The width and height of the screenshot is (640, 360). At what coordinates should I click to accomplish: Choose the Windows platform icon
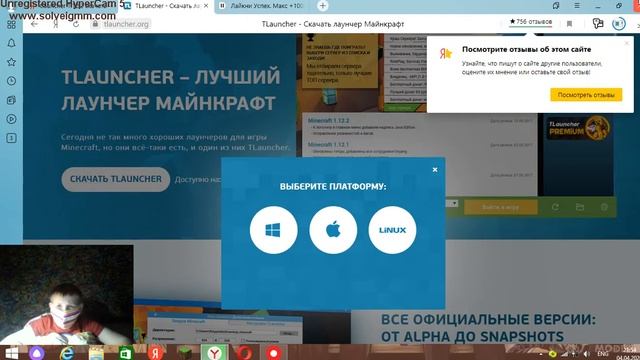273,230
